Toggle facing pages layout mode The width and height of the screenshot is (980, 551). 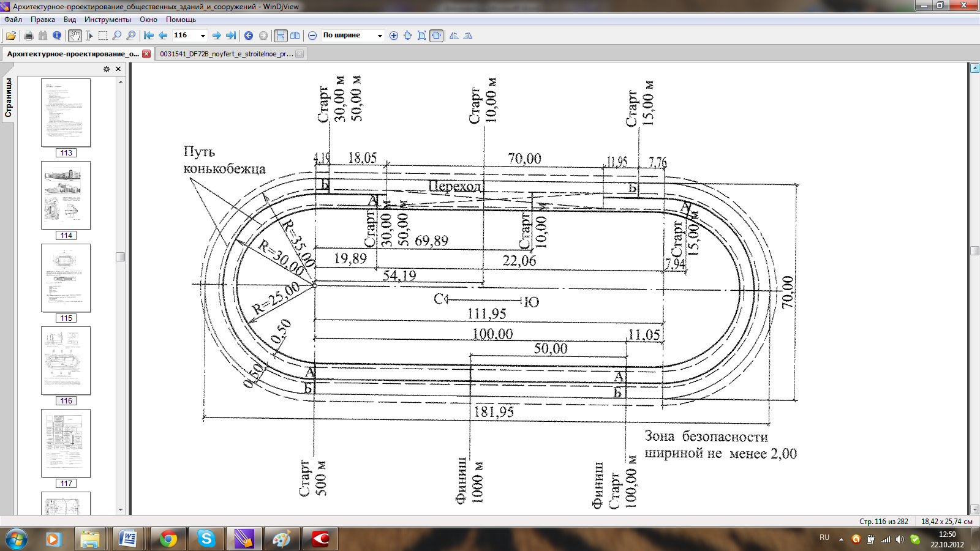click(x=295, y=36)
